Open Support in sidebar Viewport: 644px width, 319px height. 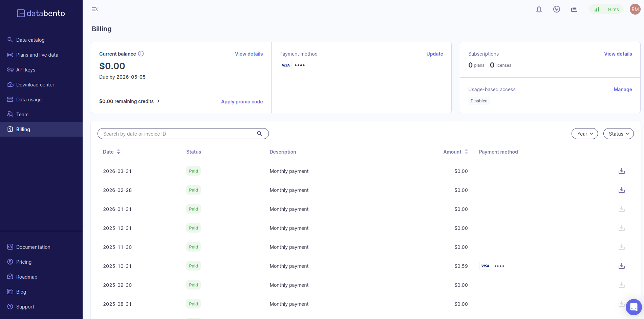coord(41,307)
